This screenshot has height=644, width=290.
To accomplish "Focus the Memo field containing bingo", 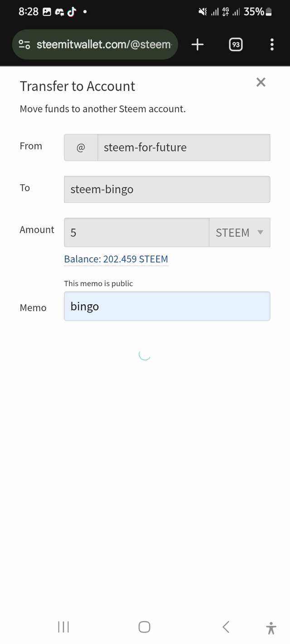I will click(167, 306).
